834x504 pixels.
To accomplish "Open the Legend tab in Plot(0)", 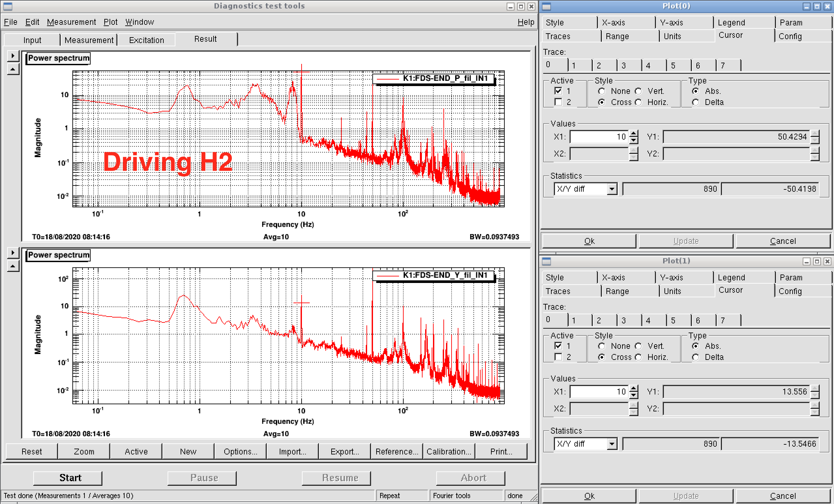I will (x=744, y=23).
